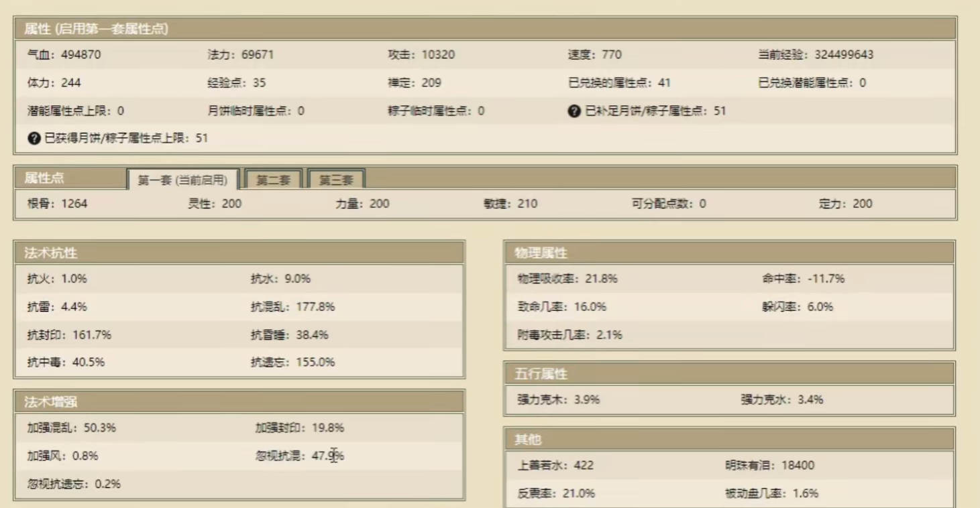The width and height of the screenshot is (980, 508).
Task: Open the 第三套 attribute tab
Action: [x=336, y=180]
